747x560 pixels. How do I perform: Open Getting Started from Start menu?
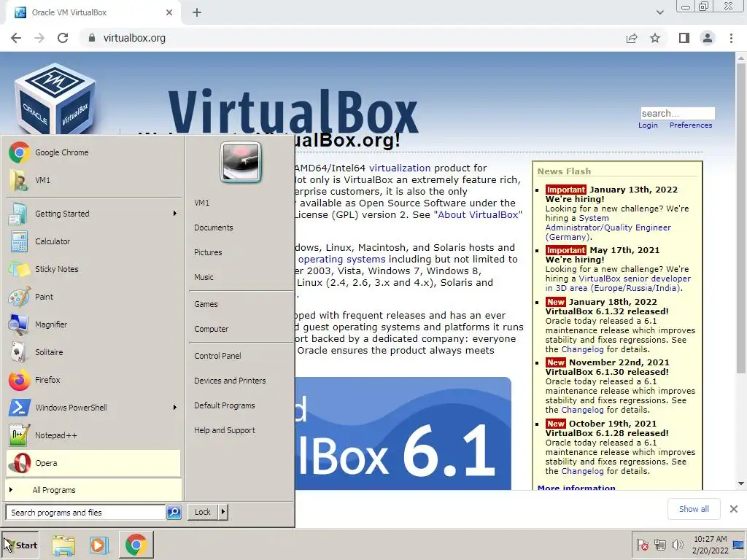(93, 214)
